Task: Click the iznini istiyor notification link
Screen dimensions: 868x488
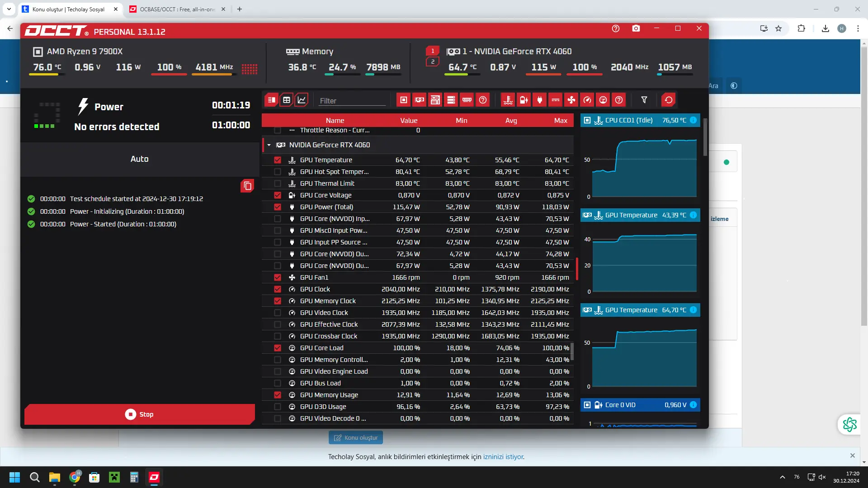Action: tap(503, 457)
